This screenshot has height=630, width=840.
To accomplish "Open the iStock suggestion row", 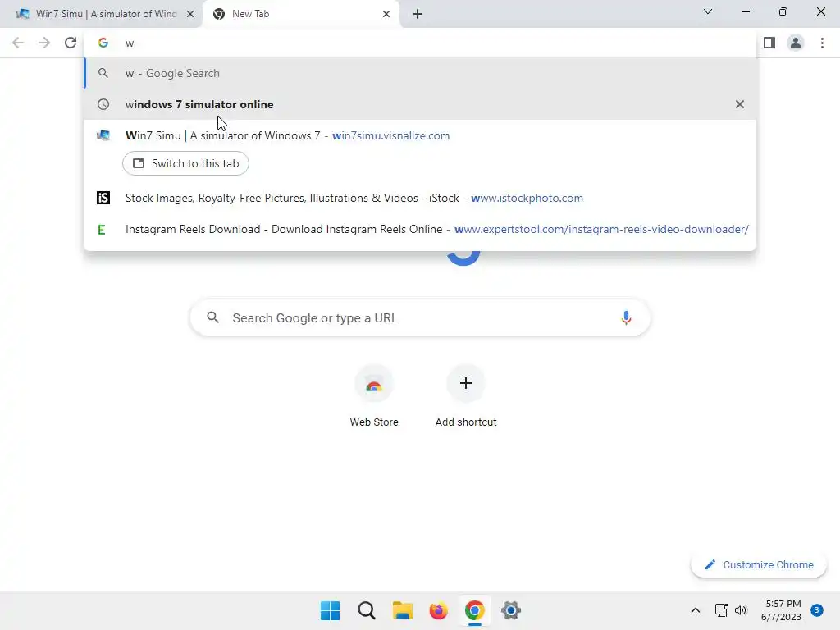I will click(x=420, y=199).
